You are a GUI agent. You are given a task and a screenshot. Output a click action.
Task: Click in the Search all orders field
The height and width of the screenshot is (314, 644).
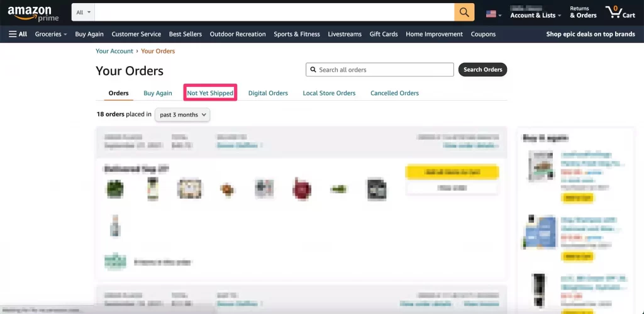(x=384, y=70)
